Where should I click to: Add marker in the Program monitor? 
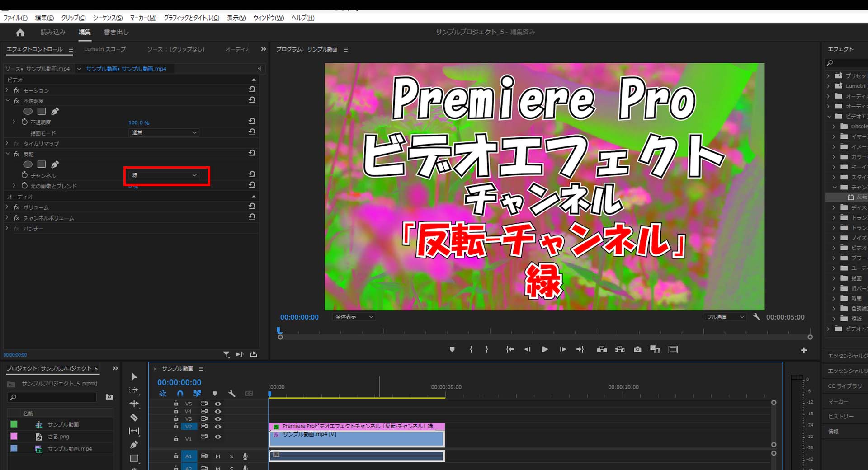[452, 349]
